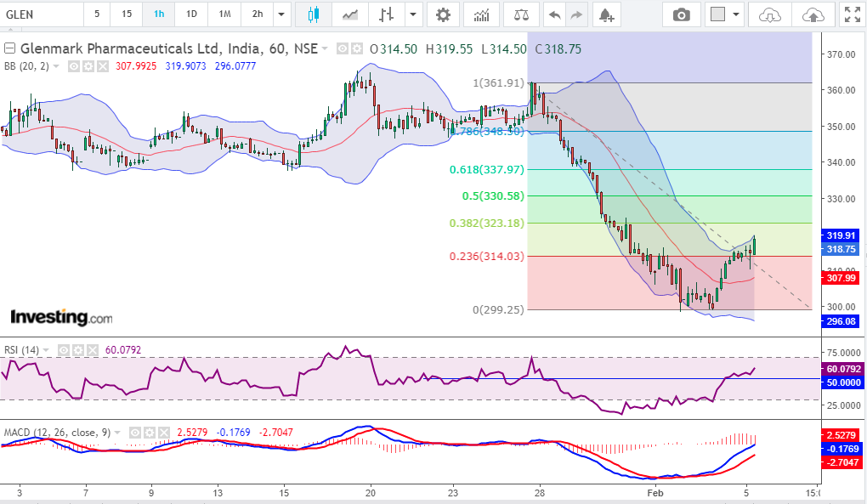Click the 319.91 upper band price tag
Screen dimensions: 867x504
click(x=841, y=235)
